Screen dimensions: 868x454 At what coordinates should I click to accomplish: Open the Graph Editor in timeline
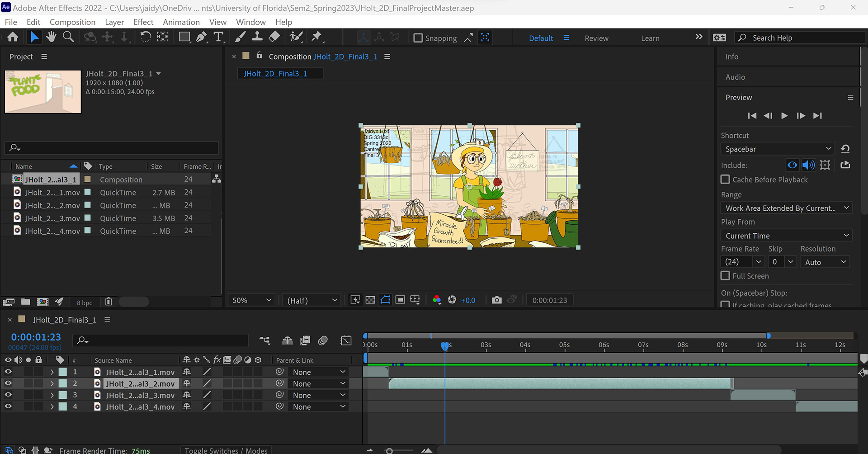click(346, 340)
